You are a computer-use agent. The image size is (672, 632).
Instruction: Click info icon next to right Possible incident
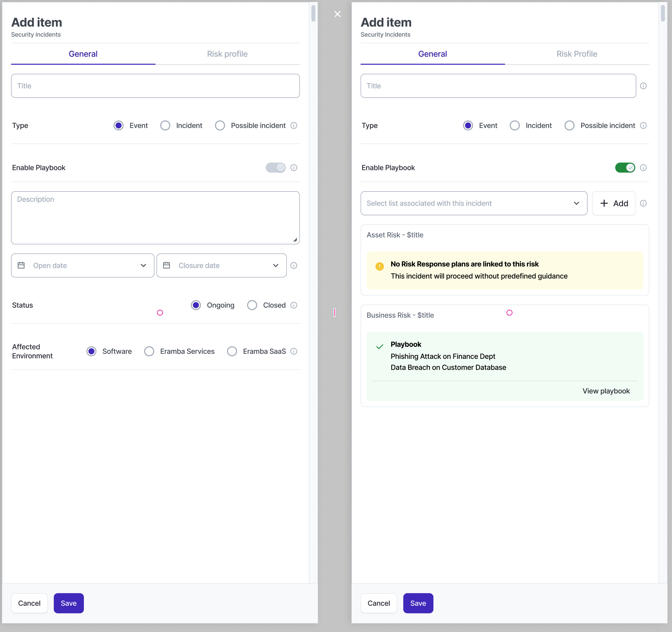643,125
